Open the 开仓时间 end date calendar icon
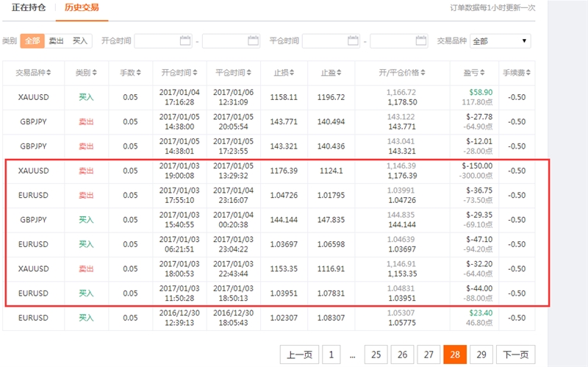This screenshot has width=588, height=367. pos(254,40)
